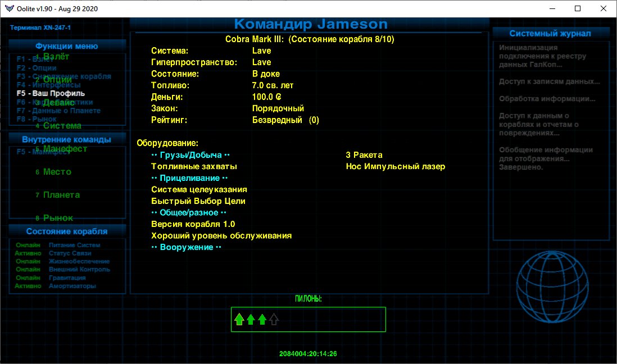Select the second green missile pylon arrow
The image size is (617, 364).
pyautogui.click(x=251, y=320)
